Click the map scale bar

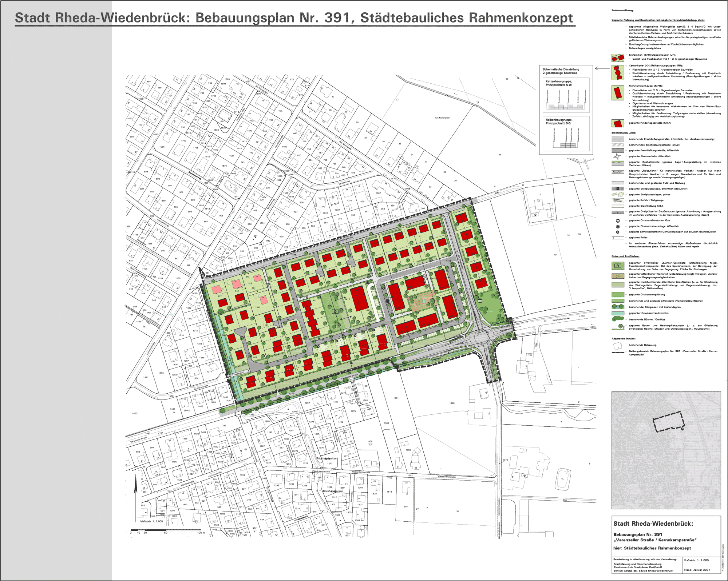[167, 530]
